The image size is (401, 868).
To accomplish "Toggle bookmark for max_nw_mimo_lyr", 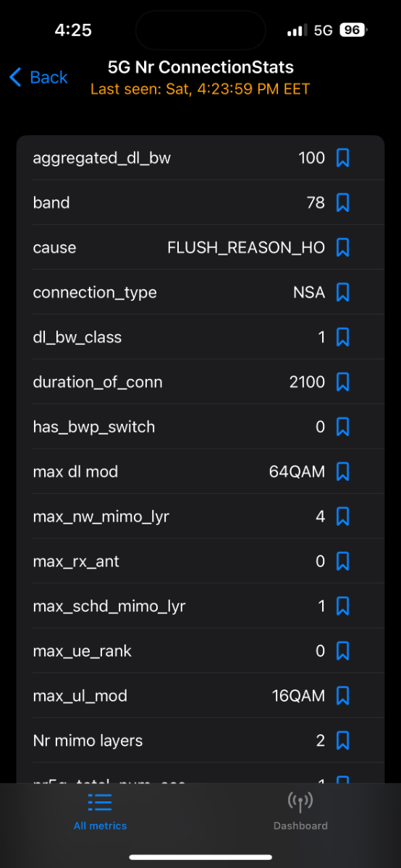I will pos(343,516).
